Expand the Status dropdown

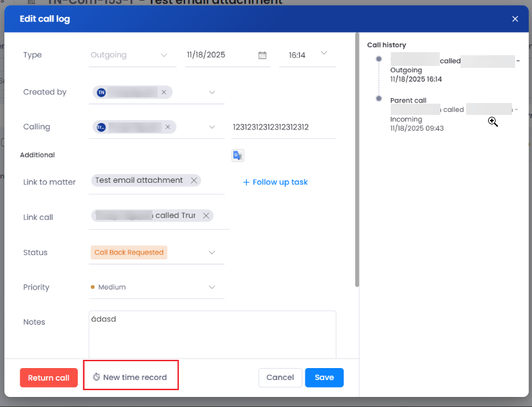click(212, 252)
